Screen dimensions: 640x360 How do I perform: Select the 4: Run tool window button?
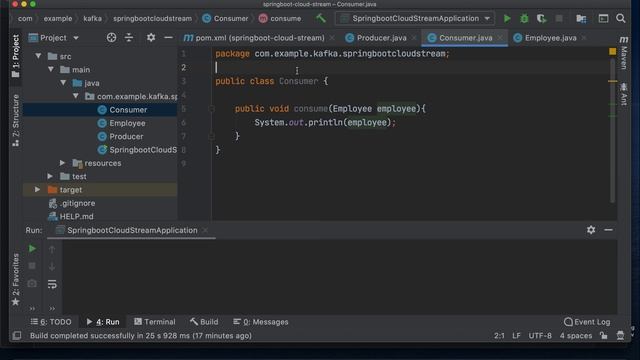coord(103,322)
